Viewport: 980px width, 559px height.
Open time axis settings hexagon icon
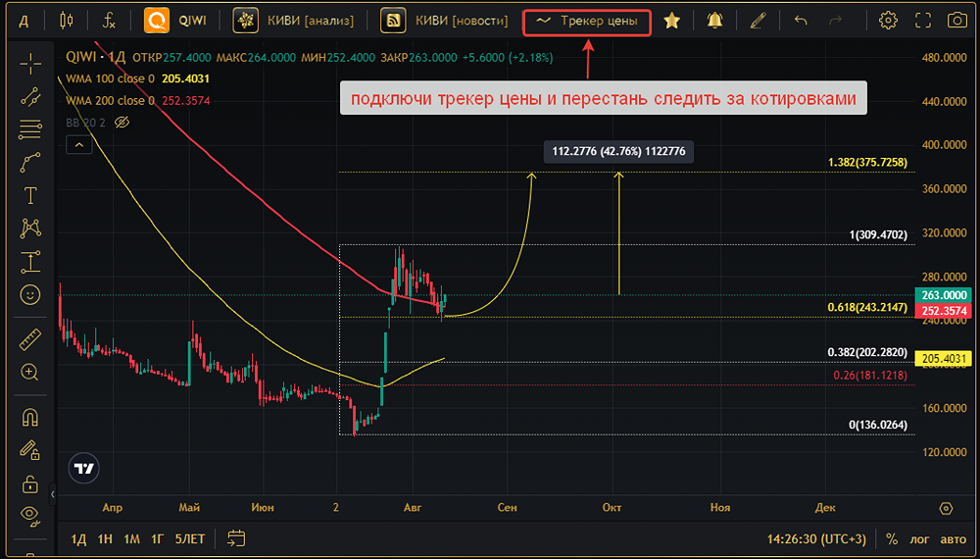[946, 508]
